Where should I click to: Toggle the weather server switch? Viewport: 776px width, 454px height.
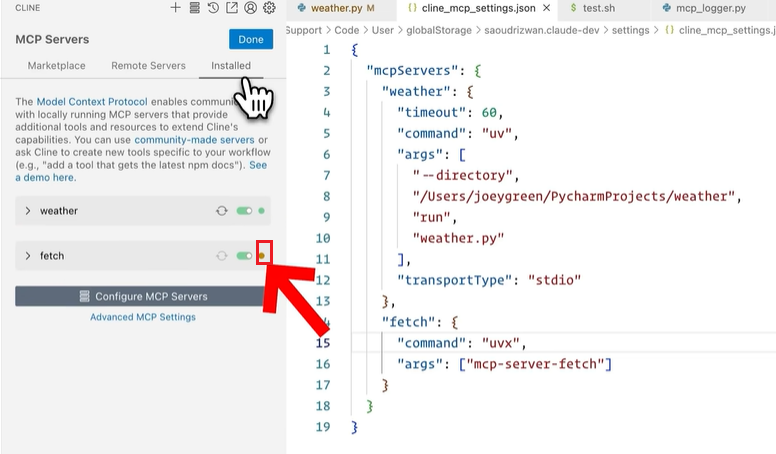244,211
